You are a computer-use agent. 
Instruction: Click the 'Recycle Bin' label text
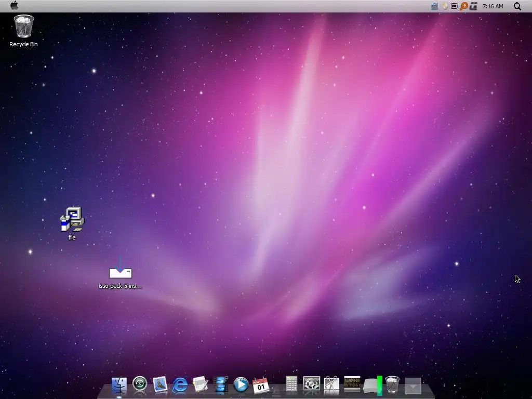click(x=23, y=44)
